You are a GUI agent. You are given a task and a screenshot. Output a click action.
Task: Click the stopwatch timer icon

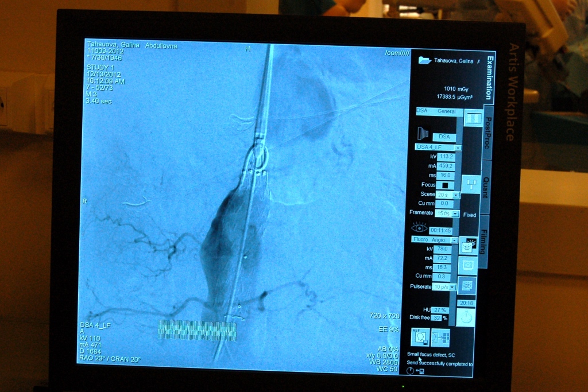466,317
